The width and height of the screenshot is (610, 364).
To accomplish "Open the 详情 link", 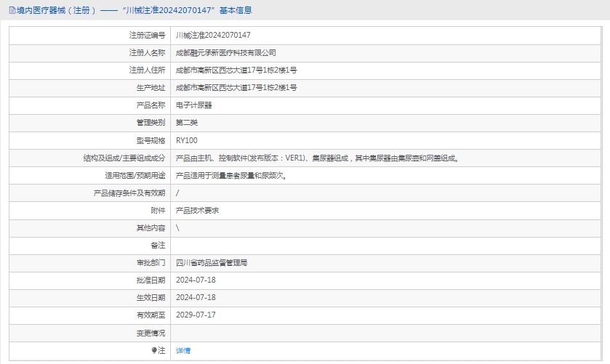I will (x=183, y=350).
